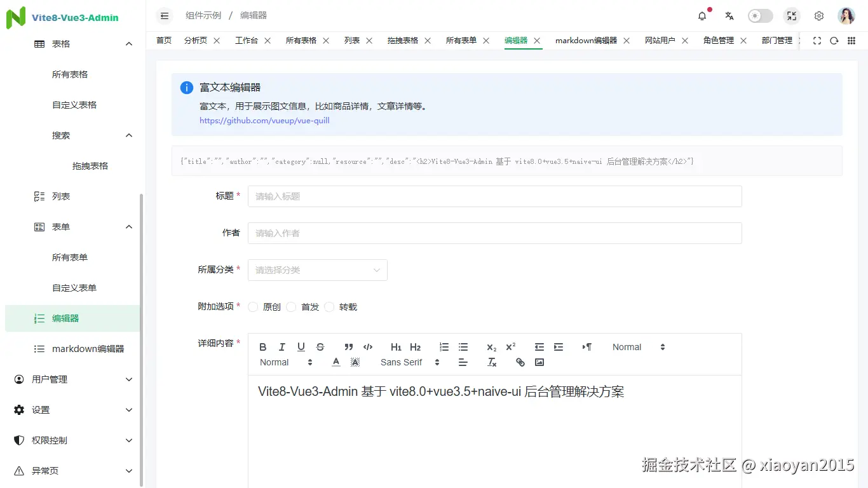
Task: Switch text direction to right-to-left
Action: (587, 347)
